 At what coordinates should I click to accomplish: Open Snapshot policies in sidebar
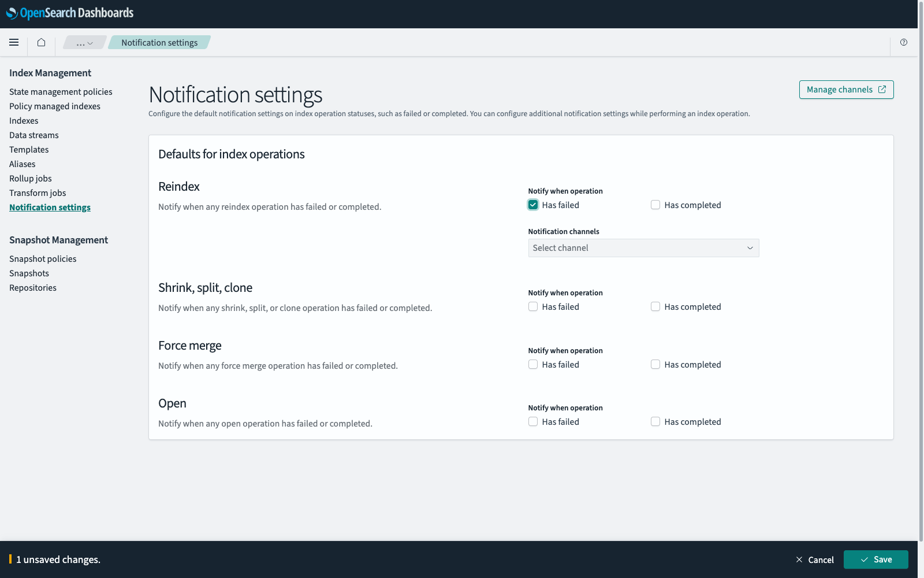[x=43, y=258]
